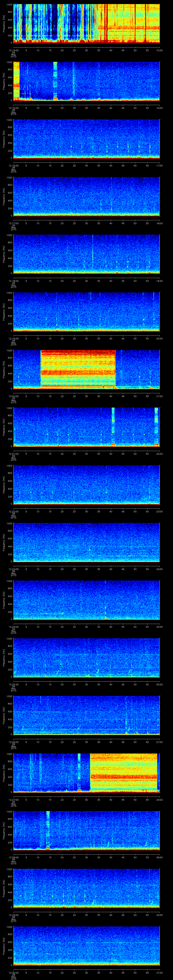Select the spectrogram panel starting at 12:23:00
This screenshot has height=980, width=173.
point(87,543)
